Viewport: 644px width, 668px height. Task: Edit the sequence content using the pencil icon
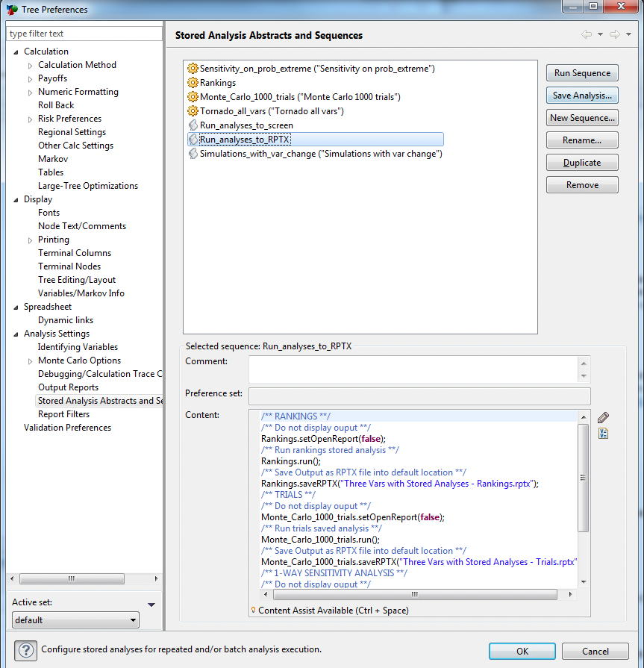(603, 417)
